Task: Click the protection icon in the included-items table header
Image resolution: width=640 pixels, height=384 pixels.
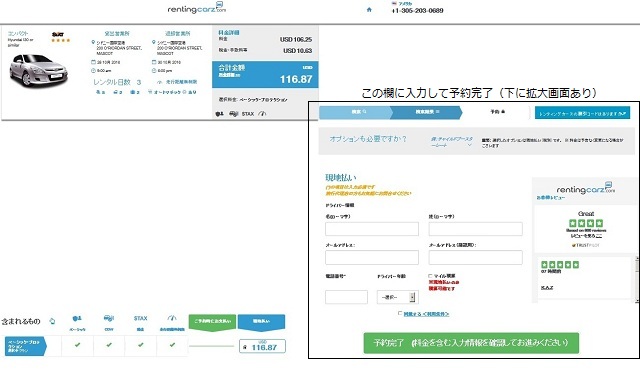Action: pyautogui.click(x=77, y=319)
